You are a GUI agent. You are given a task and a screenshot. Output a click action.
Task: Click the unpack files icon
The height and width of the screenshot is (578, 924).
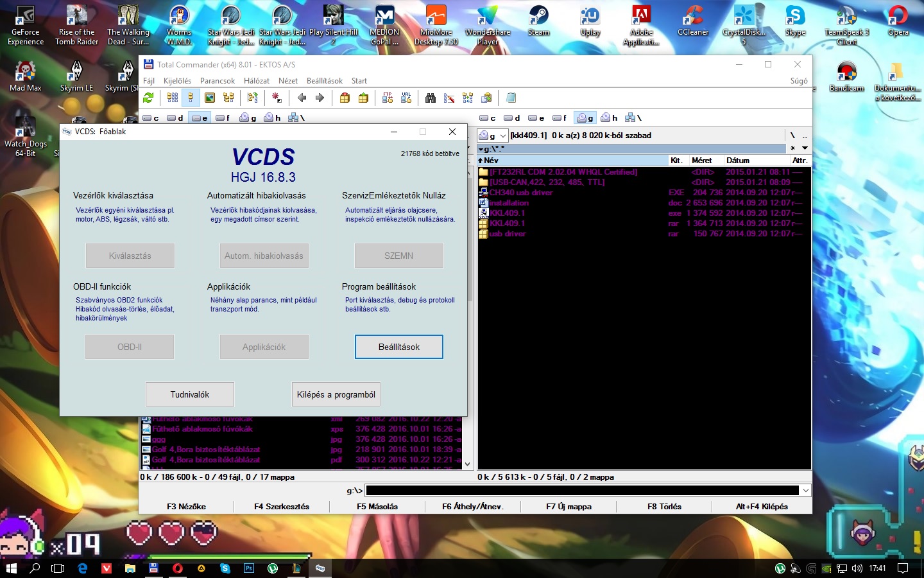[363, 98]
